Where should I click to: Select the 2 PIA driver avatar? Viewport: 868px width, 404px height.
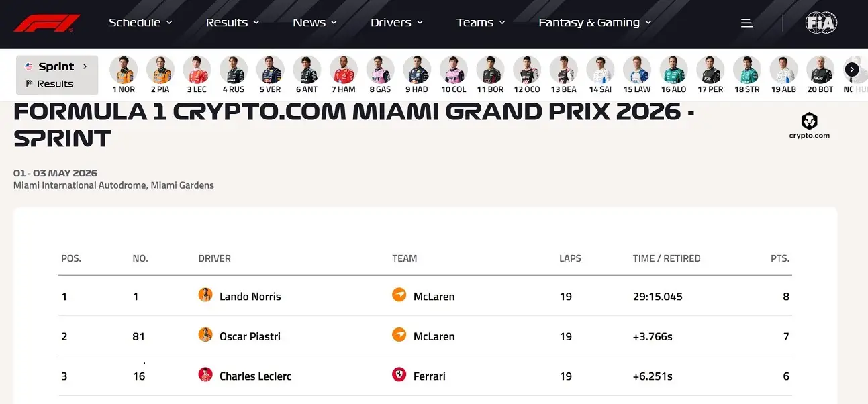point(160,70)
